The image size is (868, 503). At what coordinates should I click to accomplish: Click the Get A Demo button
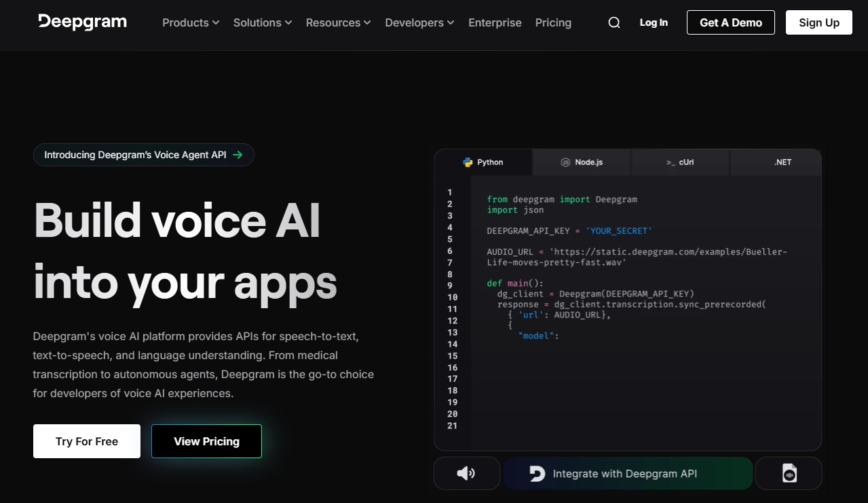tap(731, 22)
